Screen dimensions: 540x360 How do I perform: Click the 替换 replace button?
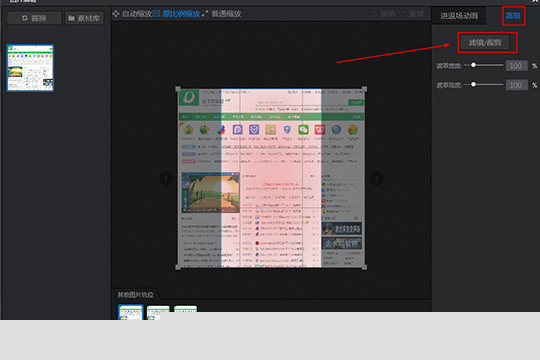pyautogui.click(x=34, y=18)
